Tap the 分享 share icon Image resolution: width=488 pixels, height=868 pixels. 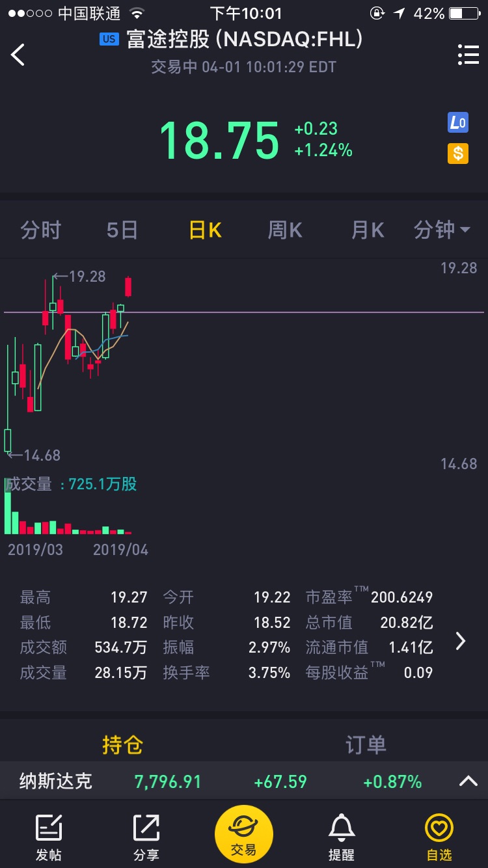pos(146,836)
